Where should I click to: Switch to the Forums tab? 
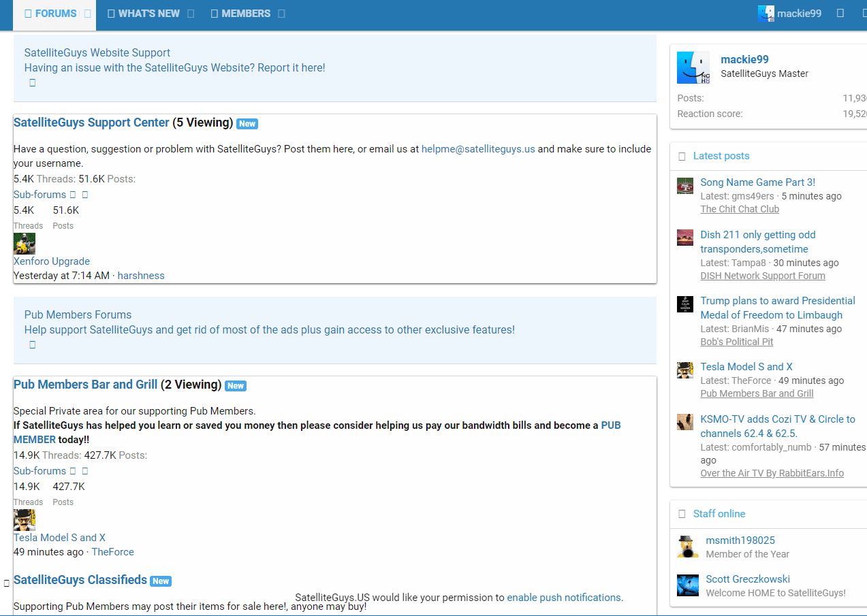tap(51, 14)
